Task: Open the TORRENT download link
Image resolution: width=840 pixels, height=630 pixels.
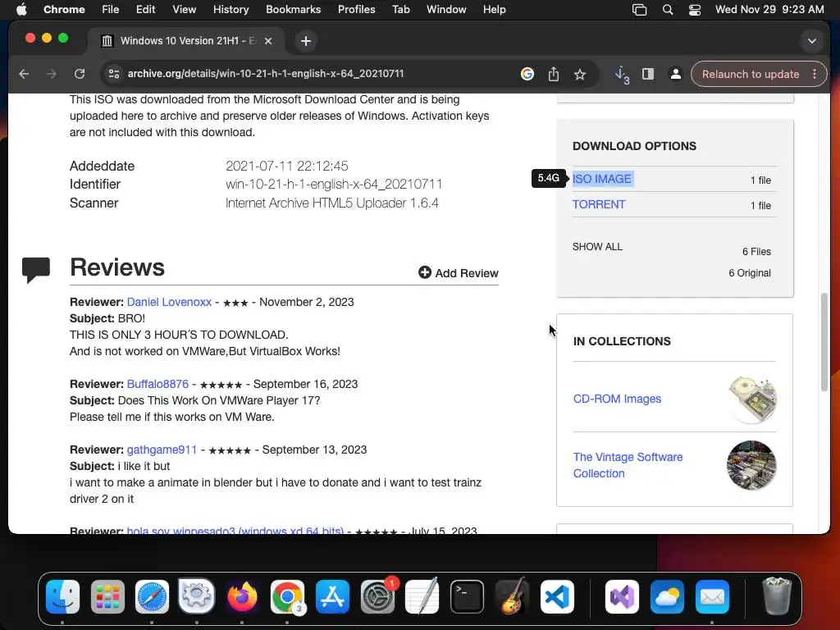Action: [598, 204]
